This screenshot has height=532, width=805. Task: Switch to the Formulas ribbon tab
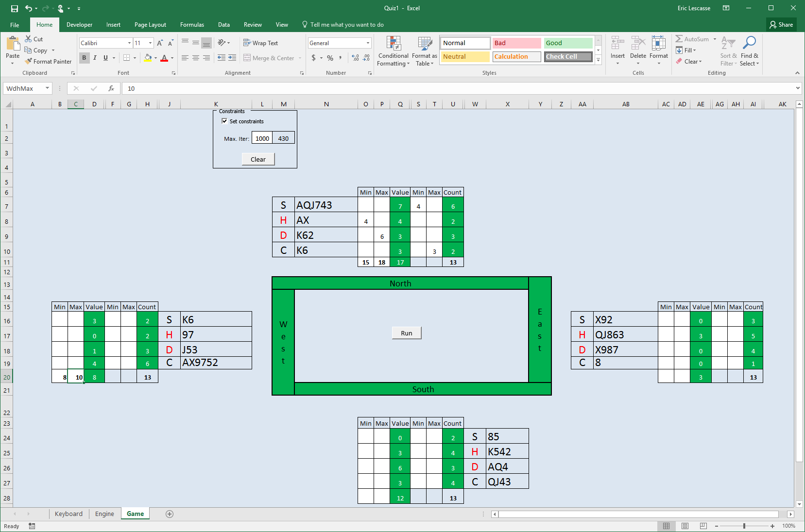(x=192, y=25)
